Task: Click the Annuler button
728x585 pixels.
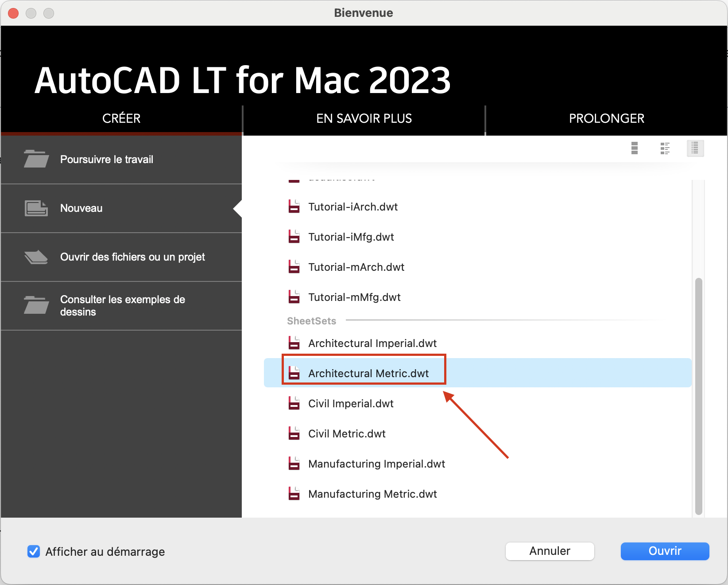Action: tap(550, 551)
